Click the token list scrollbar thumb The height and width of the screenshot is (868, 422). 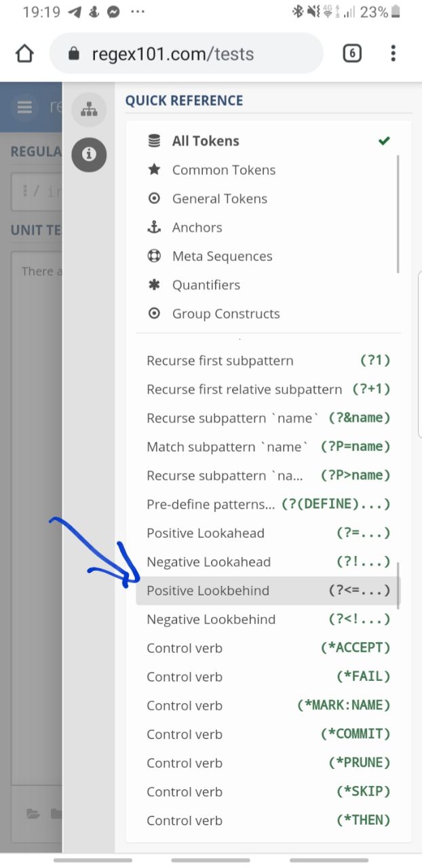click(x=398, y=585)
